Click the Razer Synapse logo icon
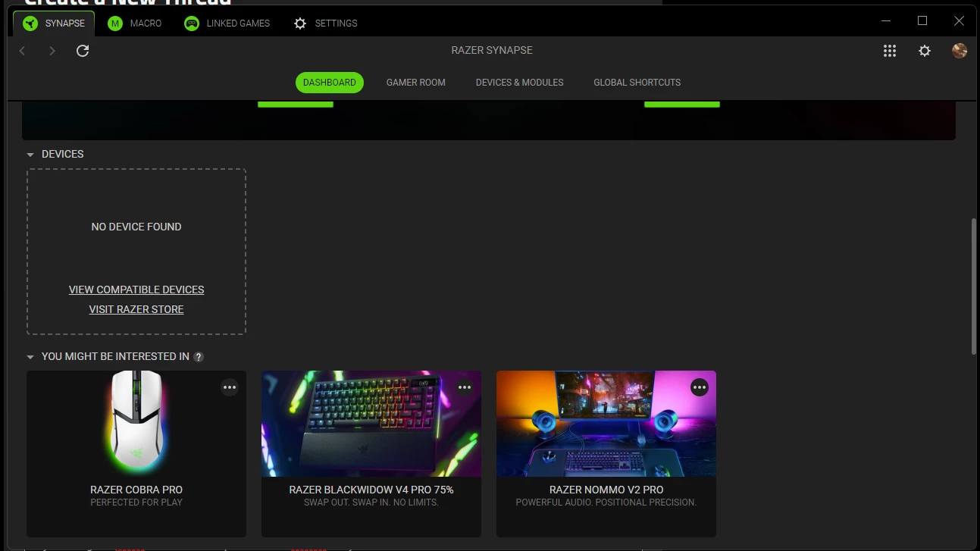The width and height of the screenshot is (980, 551). click(30, 23)
